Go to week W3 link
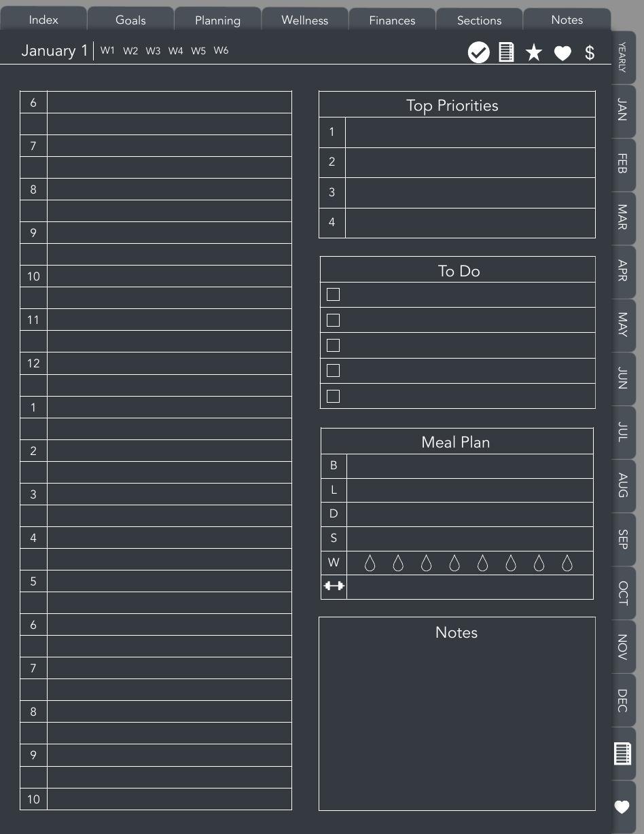The width and height of the screenshot is (644, 834). tap(153, 50)
